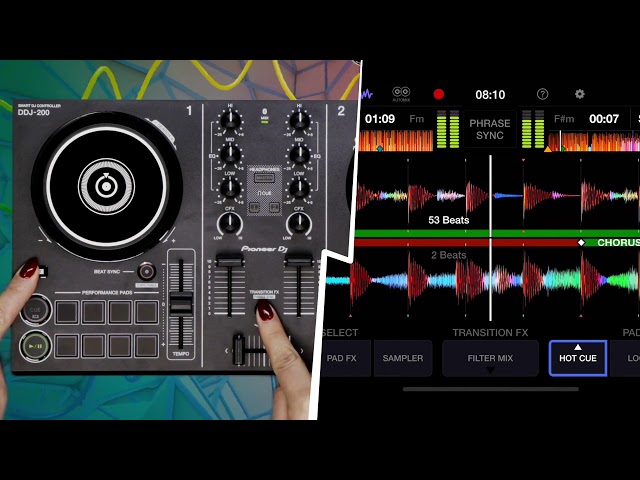The image size is (640, 480).
Task: Tap the second performance pad in the top row
Action: [93, 312]
